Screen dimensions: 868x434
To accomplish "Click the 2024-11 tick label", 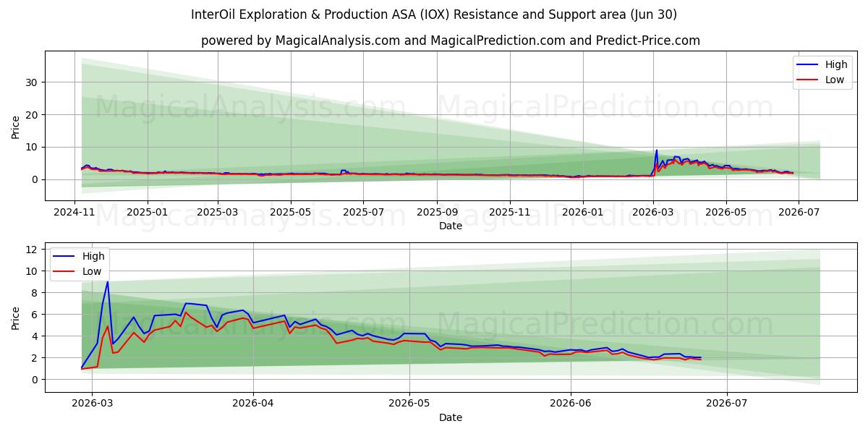I will tap(75, 212).
